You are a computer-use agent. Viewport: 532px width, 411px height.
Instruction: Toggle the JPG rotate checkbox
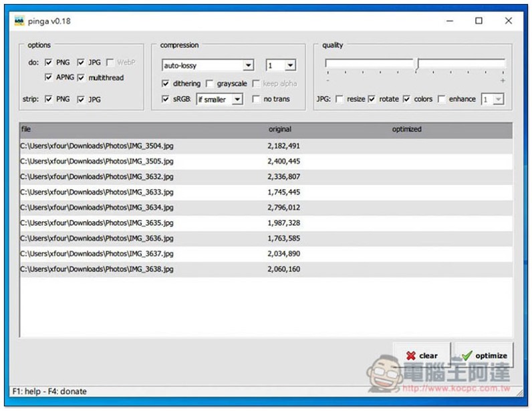[372, 99]
